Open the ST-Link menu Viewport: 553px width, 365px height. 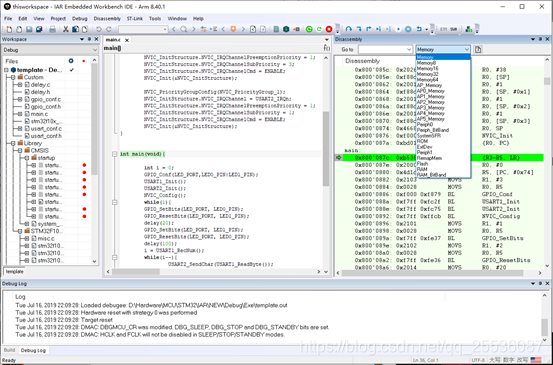(x=134, y=19)
